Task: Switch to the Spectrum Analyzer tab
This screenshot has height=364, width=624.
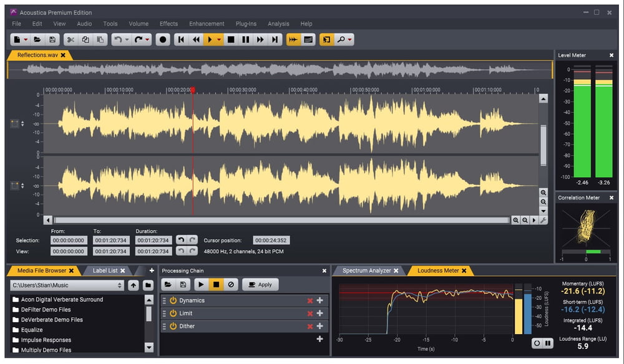Action: pos(366,271)
